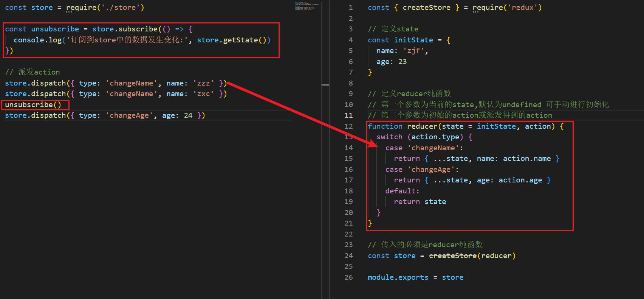Click the return line with 'age: action.age'

point(472,180)
